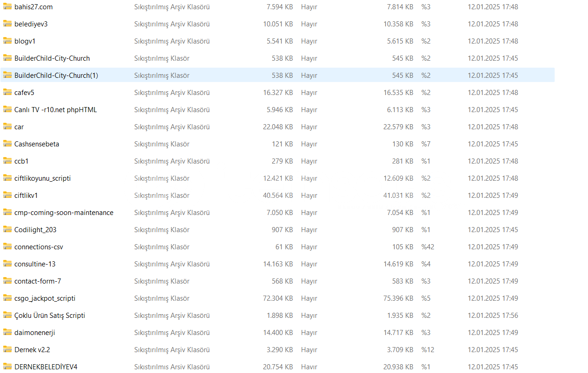
Task: Select the %12 ratio in Dernek v2.2 row
Action: (428, 350)
